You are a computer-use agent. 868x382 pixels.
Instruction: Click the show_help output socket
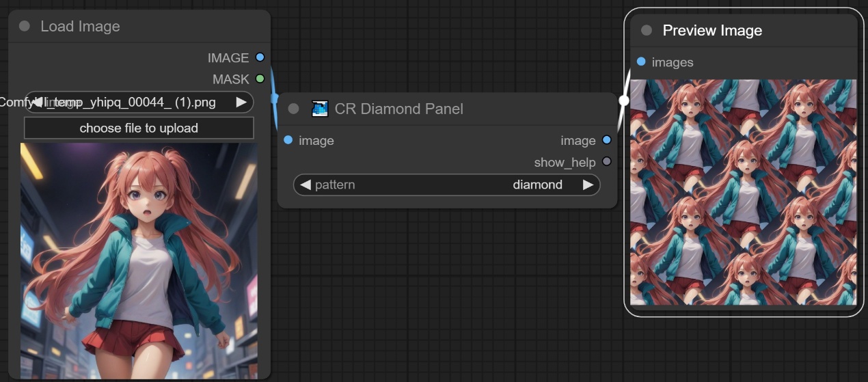pyautogui.click(x=606, y=162)
